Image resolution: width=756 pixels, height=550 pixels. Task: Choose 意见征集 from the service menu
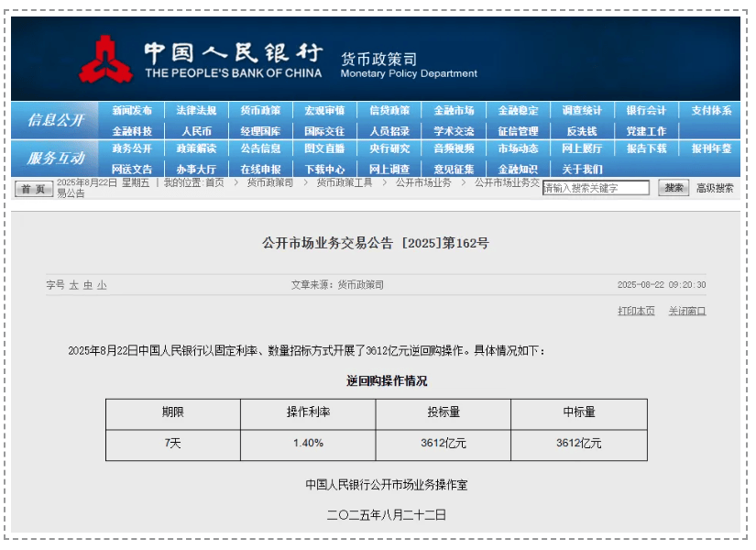pos(454,170)
